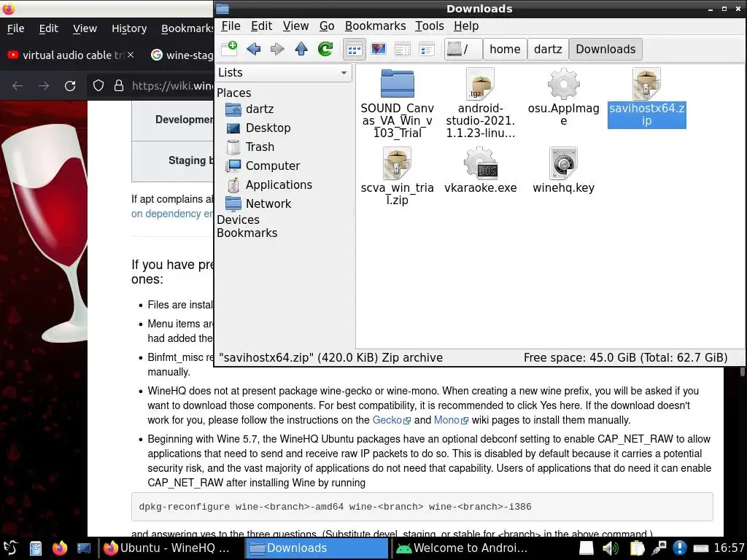This screenshot has width=747, height=560.
Task: Open the 'Lists' side pane dropdown
Action: pos(284,73)
